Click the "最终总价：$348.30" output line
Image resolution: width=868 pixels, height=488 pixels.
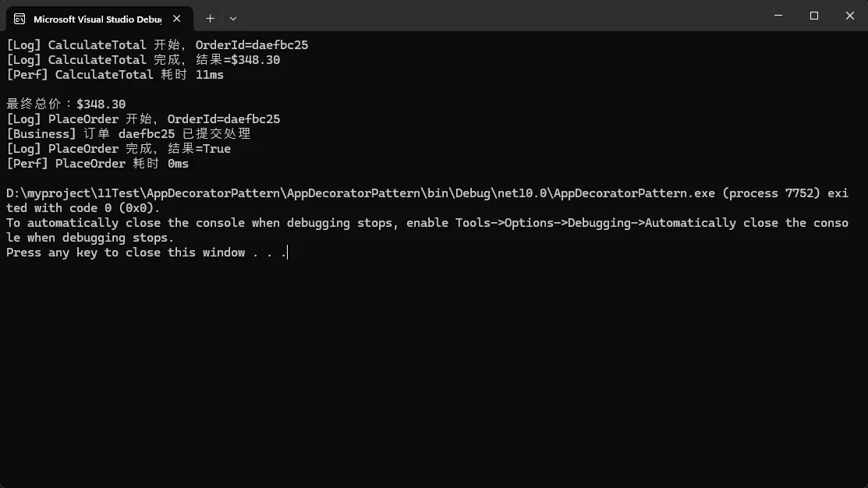(66, 104)
